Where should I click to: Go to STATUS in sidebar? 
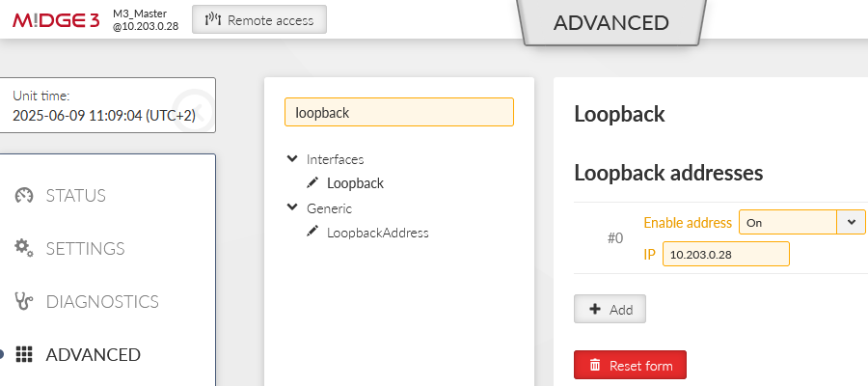pos(76,196)
